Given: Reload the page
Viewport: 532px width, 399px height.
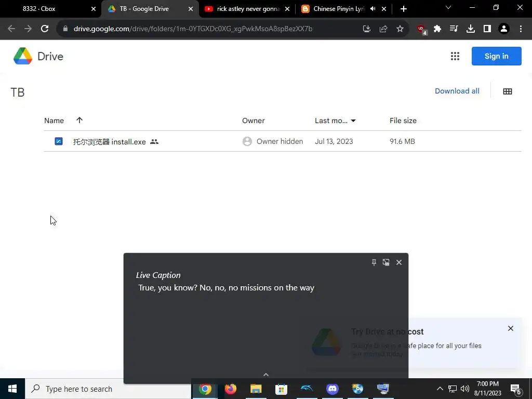Looking at the screenshot, I should (45, 29).
